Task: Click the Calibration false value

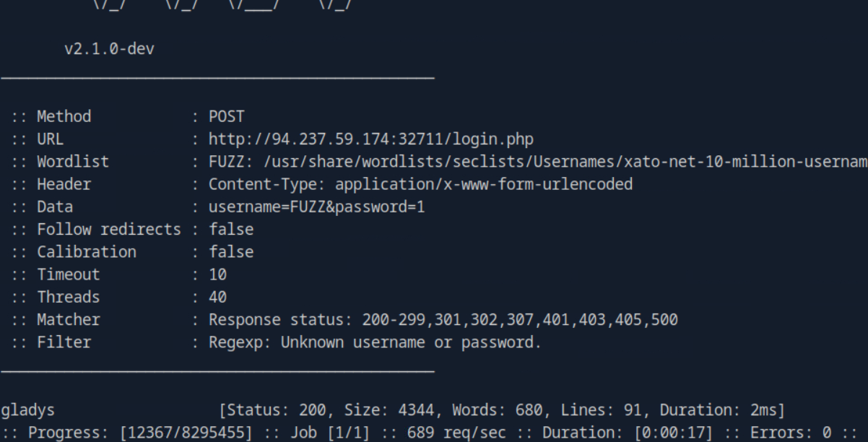Action: [x=231, y=252]
